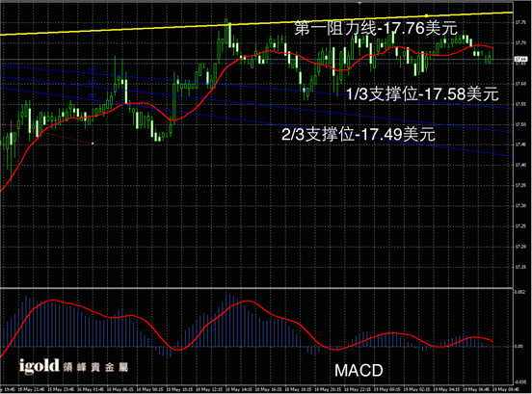Click the 17.50 price axis label
The height and width of the screenshot is (394, 532).
click(x=520, y=124)
